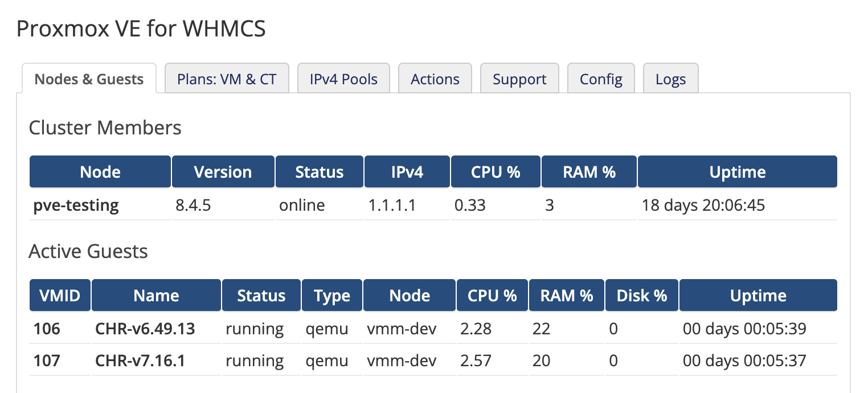This screenshot has width=868, height=393.
Task: View the Logs tab
Action: [x=670, y=79]
